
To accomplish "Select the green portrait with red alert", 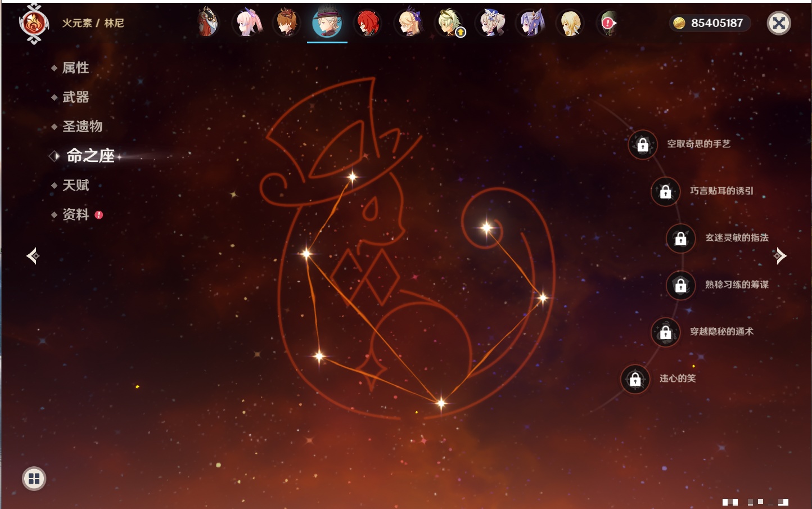I will [609, 22].
